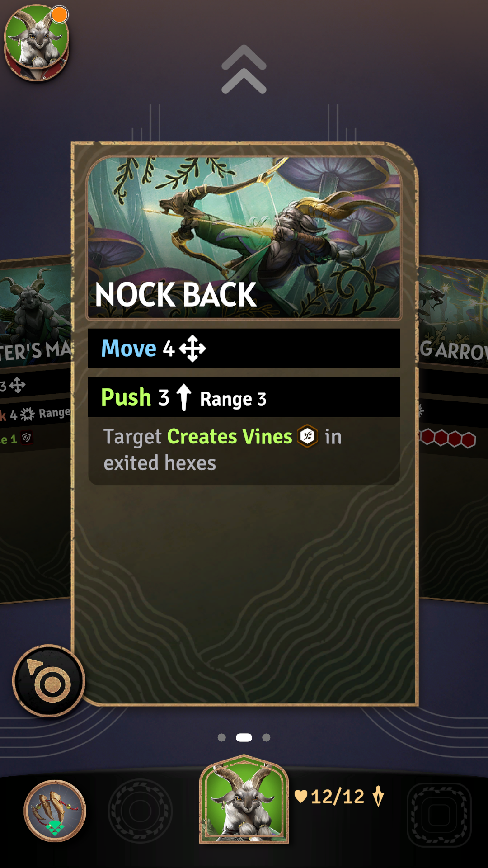Expand upward with the double chevron arrow

pos(244,69)
